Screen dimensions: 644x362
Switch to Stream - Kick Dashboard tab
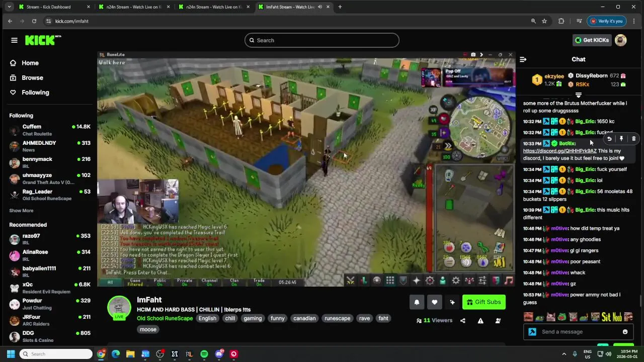pos(54,7)
